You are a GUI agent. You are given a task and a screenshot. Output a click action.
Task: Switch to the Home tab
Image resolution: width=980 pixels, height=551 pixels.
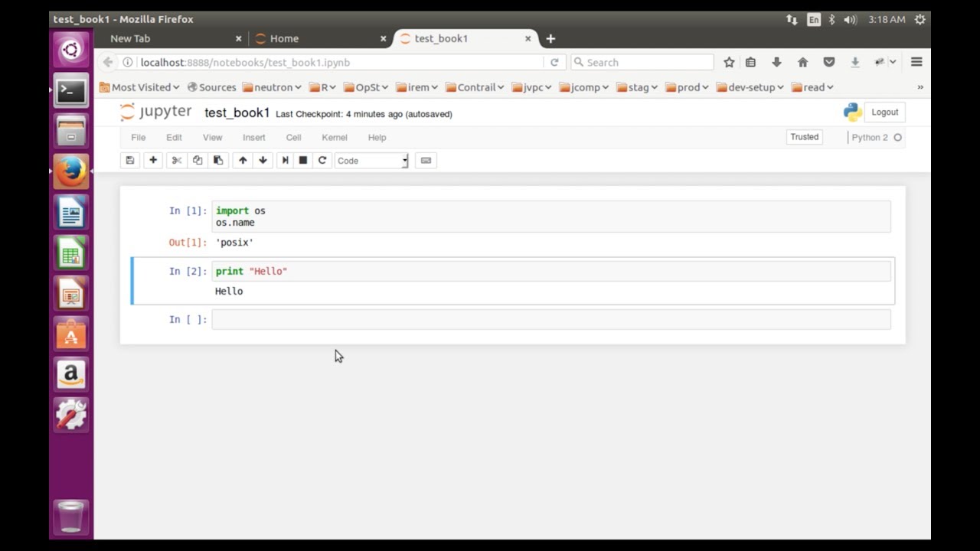tap(320, 38)
